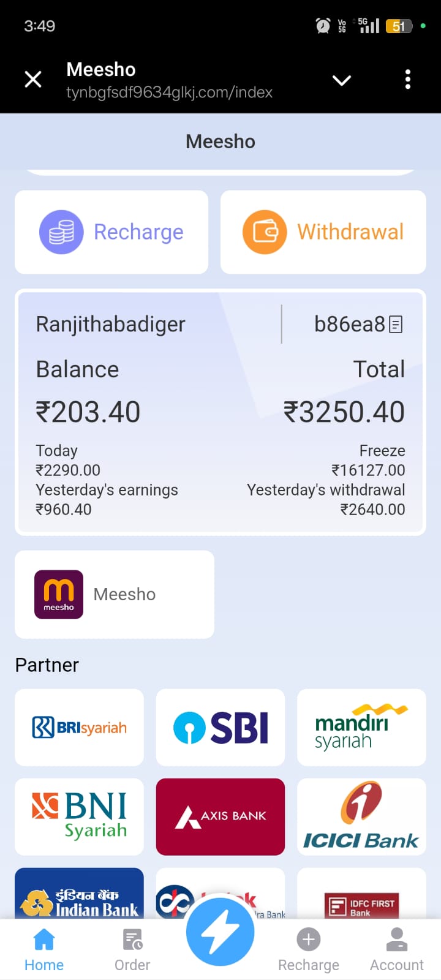Expand the page info chevron
This screenshot has width=441, height=980.
coord(341,80)
